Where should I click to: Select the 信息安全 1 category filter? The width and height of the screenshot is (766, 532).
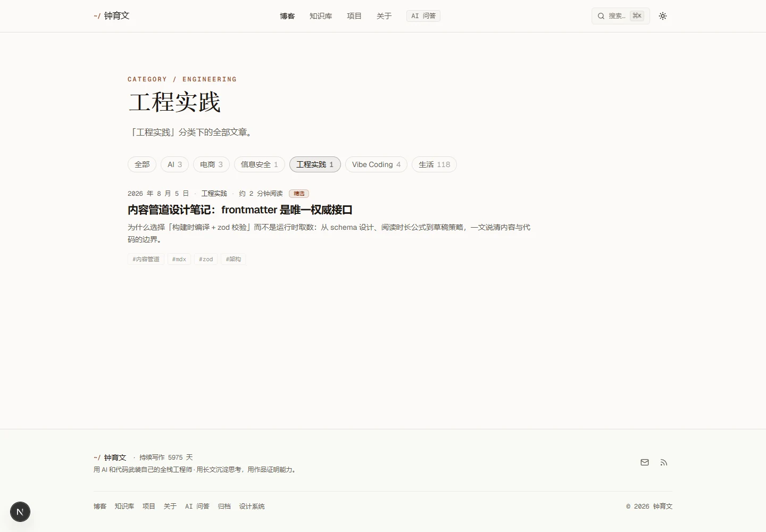260,164
